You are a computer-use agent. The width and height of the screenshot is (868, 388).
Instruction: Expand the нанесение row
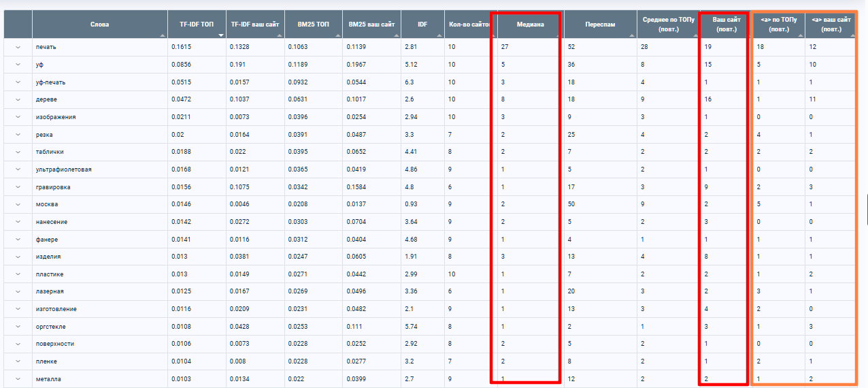[x=18, y=222]
